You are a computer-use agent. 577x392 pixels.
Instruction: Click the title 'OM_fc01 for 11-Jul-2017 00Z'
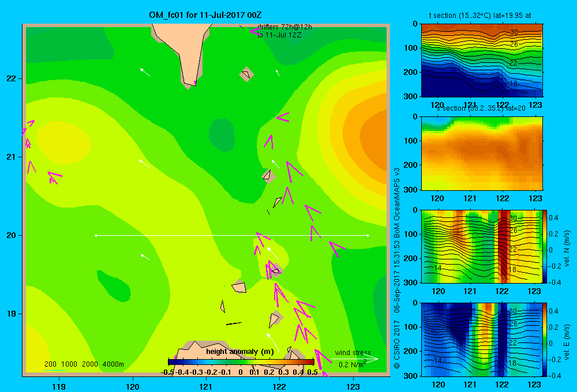pos(205,15)
